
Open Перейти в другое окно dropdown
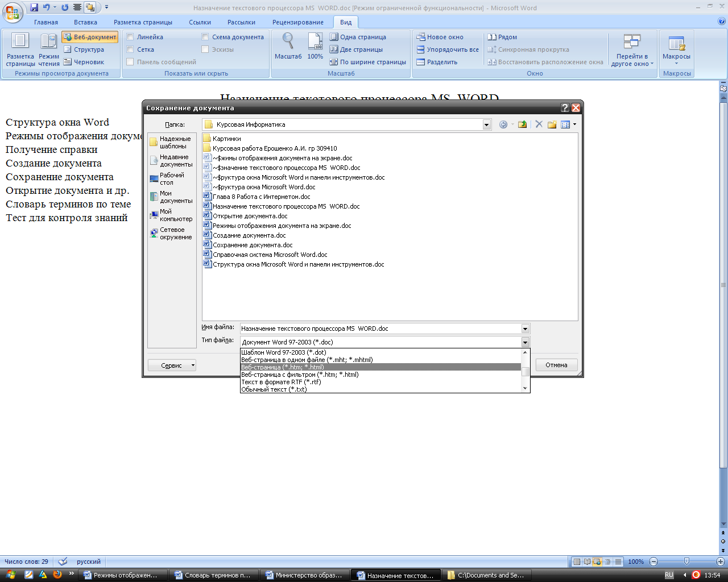[632, 49]
